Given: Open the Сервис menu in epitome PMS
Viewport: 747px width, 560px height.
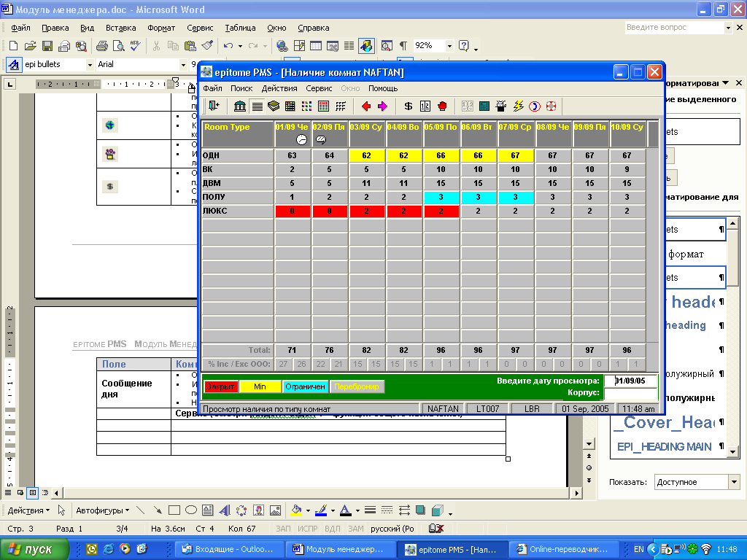Looking at the screenshot, I should [319, 88].
